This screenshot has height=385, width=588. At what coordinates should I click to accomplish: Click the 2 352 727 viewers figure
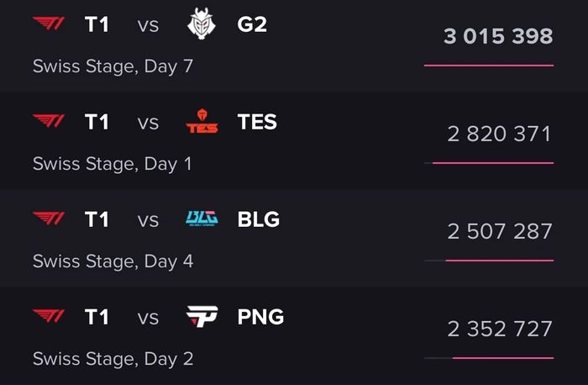(x=500, y=329)
